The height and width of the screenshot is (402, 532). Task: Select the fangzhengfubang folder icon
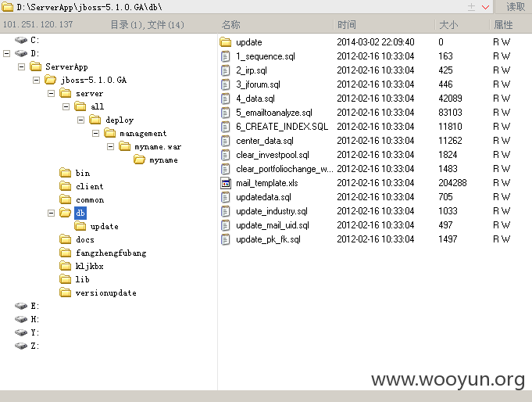[65, 253]
